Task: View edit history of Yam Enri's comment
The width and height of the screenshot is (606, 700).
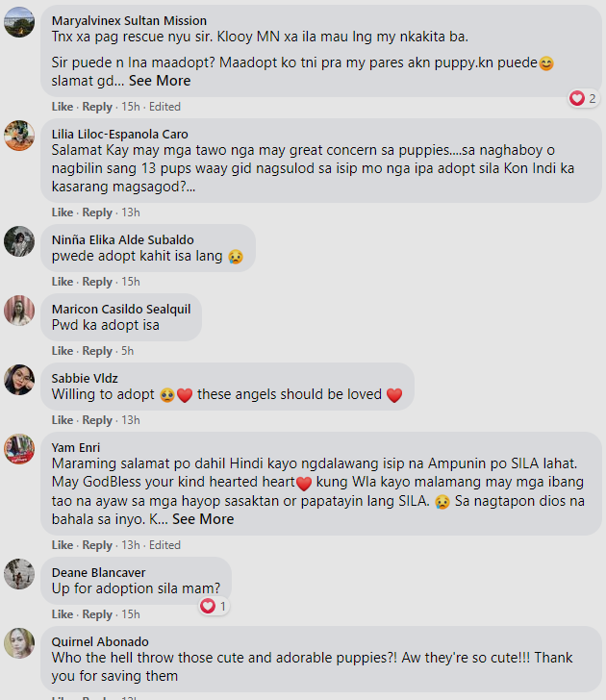Action: 164,545
